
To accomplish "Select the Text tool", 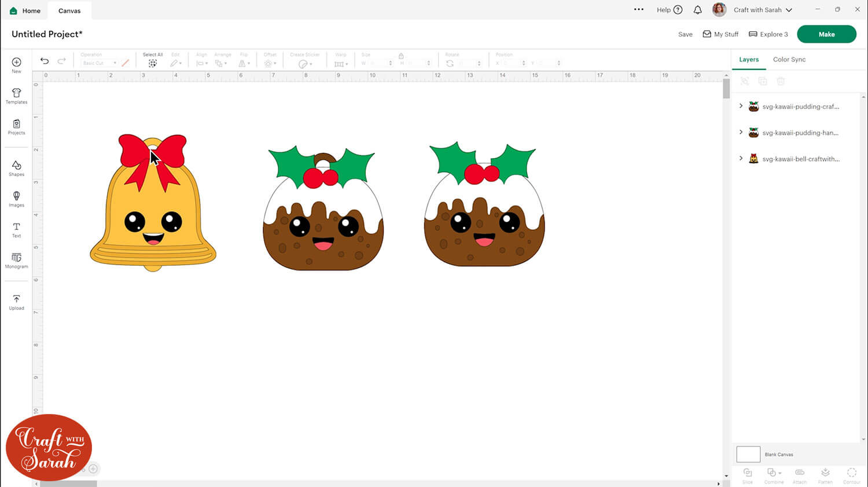I will coord(16,230).
